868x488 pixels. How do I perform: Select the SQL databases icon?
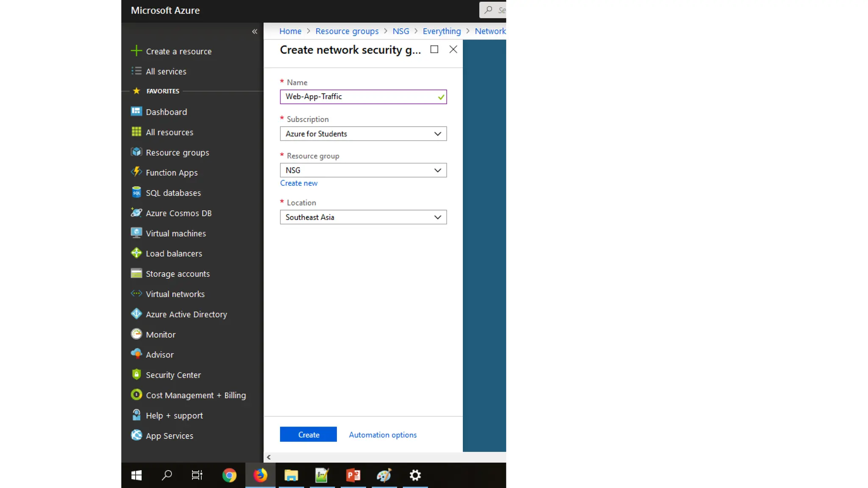point(136,193)
